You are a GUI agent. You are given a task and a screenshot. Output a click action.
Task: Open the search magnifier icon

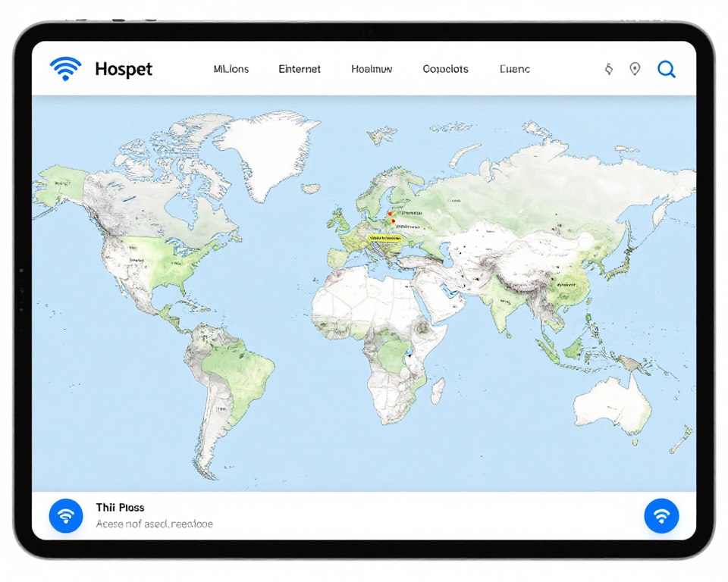coord(666,69)
